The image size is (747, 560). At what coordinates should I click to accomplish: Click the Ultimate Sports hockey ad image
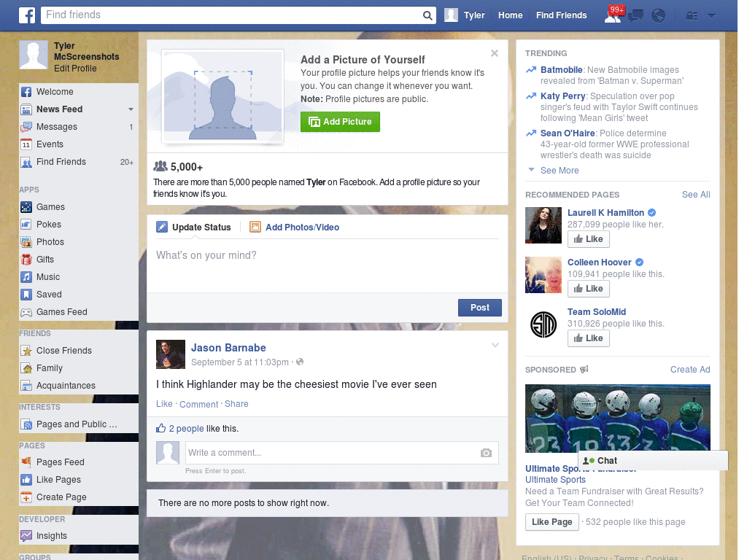click(617, 418)
